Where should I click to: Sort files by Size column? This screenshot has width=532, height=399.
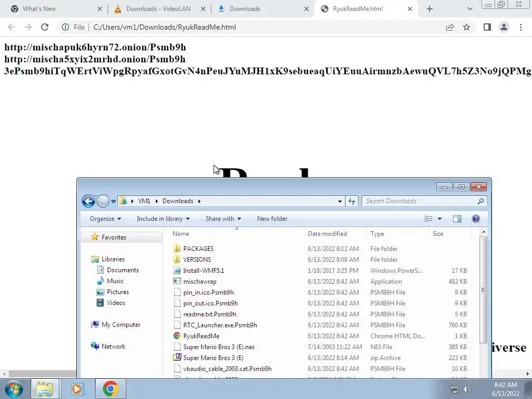450,233
